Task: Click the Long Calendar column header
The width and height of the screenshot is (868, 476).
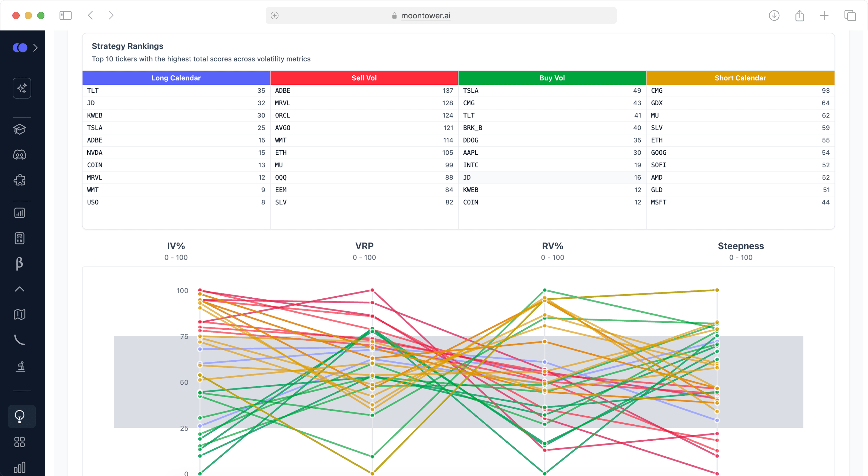Action: 176,78
